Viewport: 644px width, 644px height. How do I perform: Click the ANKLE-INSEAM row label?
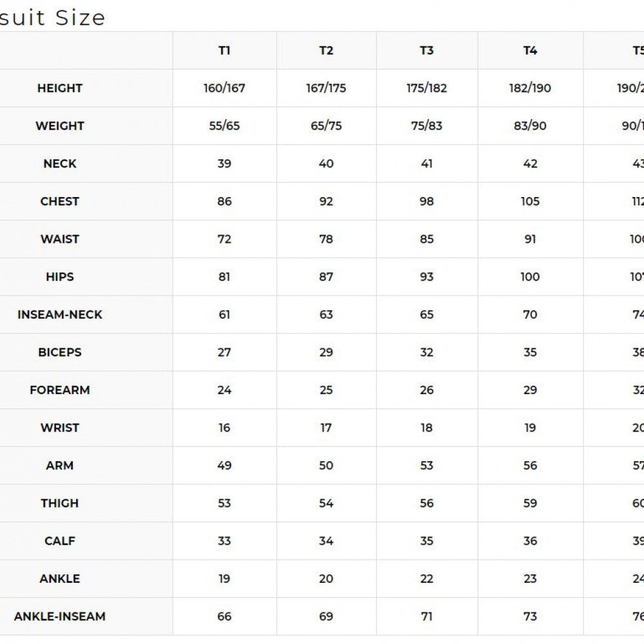coord(60,616)
